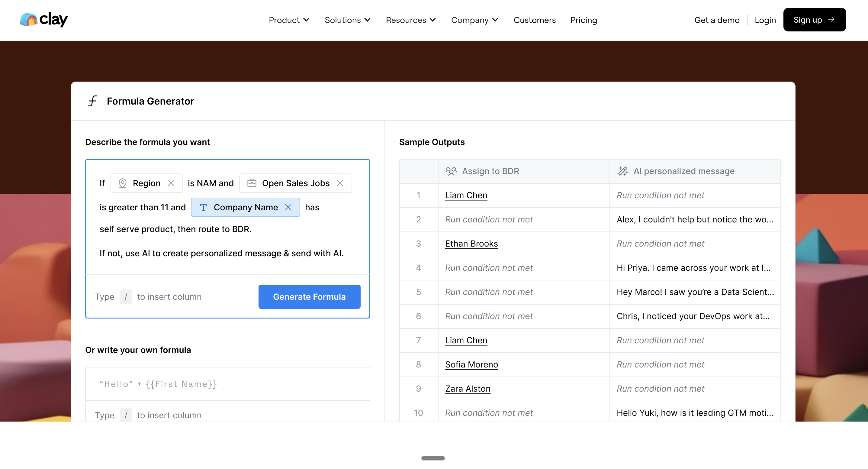Open the Liam Chen link in row 1

(x=466, y=196)
